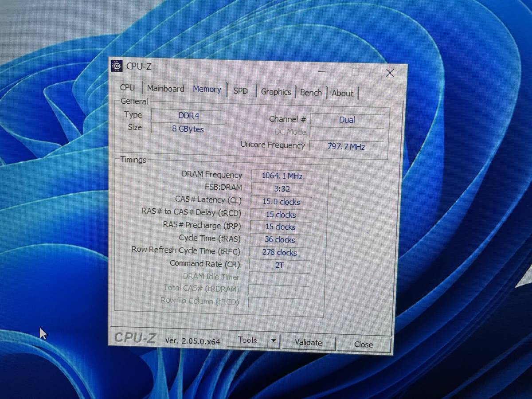Click the 3:32 FSB:DRAM value
Viewport: 532px width, 399px height.
282,189
